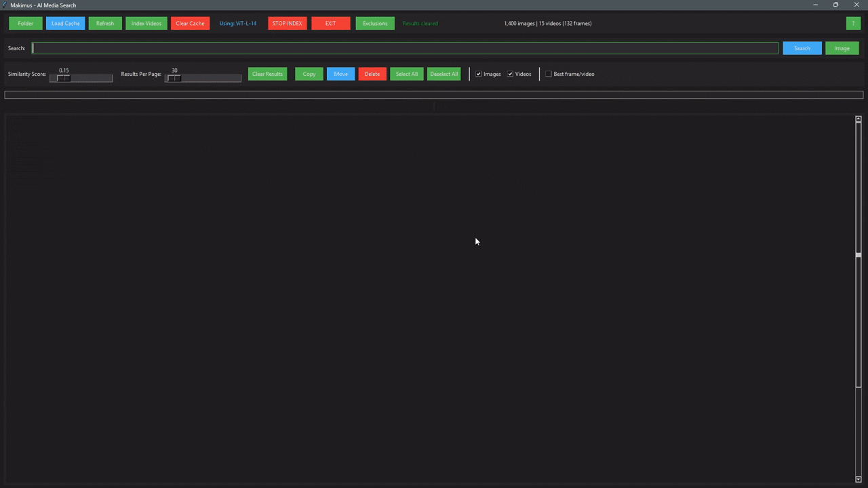
Task: Click the red Clear Cache button
Action: 190,23
